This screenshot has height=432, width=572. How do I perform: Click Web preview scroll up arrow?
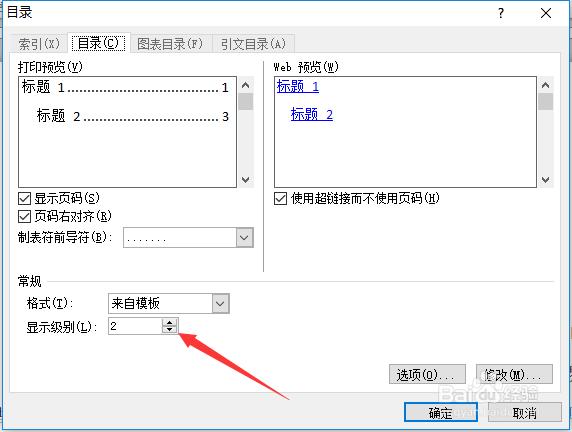tap(545, 85)
